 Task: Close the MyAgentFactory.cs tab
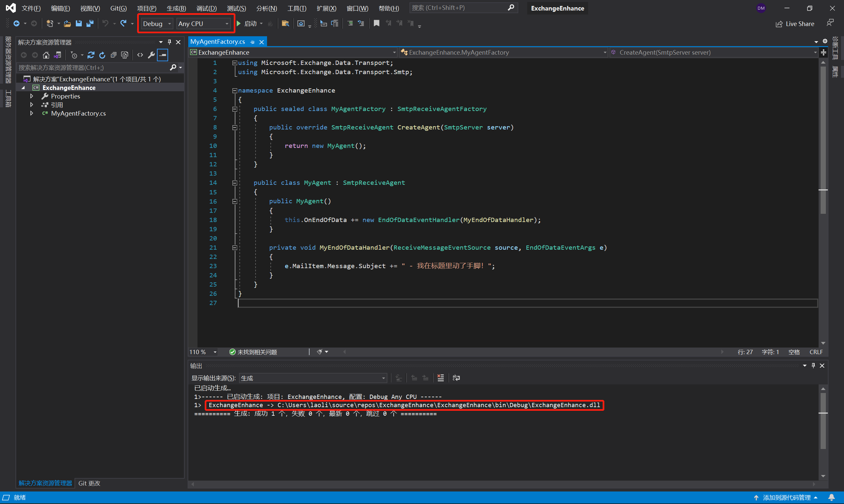pyautogui.click(x=261, y=42)
